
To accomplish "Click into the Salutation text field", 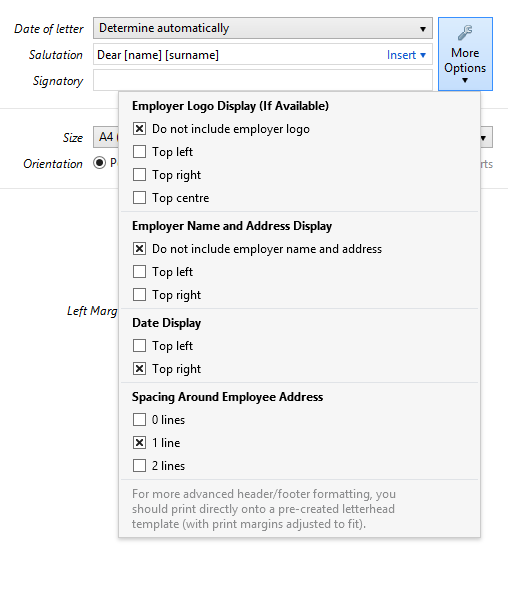I will coord(239,55).
